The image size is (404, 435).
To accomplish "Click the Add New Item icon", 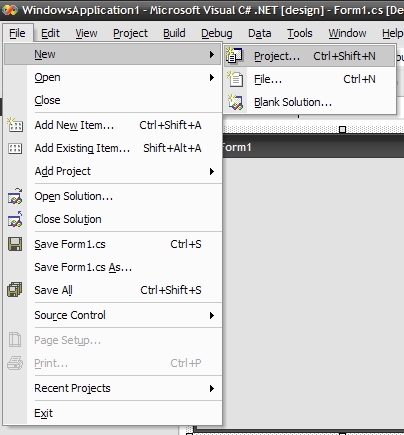I will 15,125.
